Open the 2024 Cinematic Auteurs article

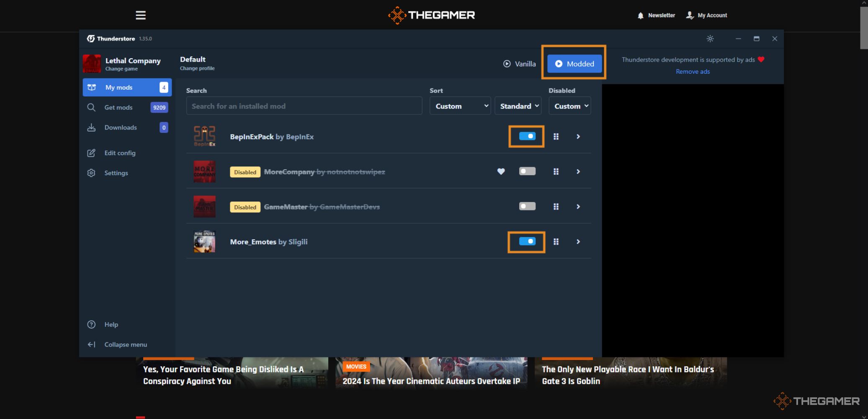coord(431,381)
